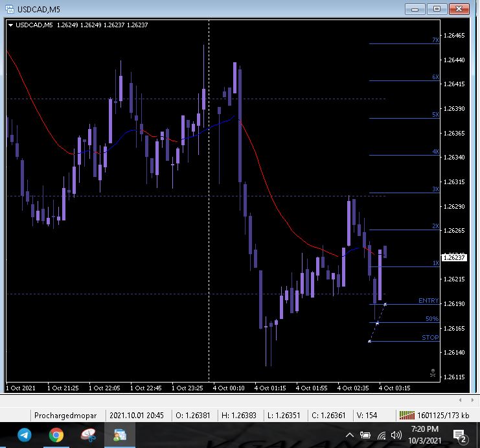
Task: Click the STOP level label
Action: point(430,337)
